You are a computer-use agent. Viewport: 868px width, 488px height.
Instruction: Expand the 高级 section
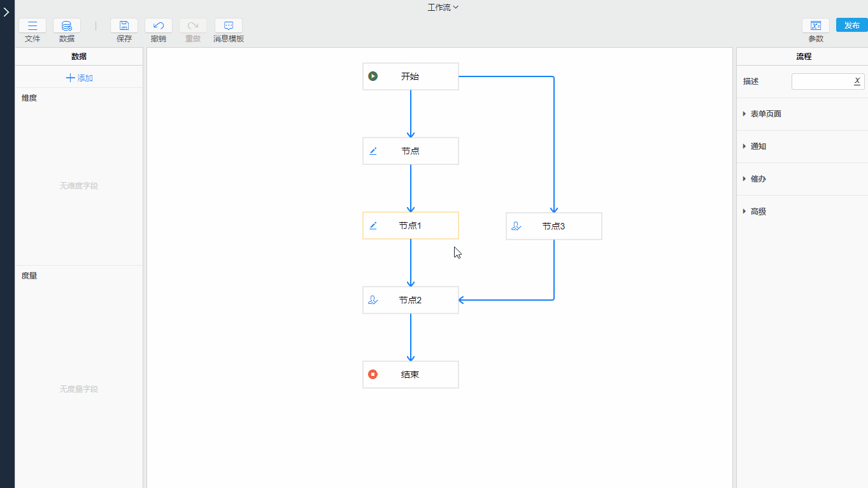[758, 212]
